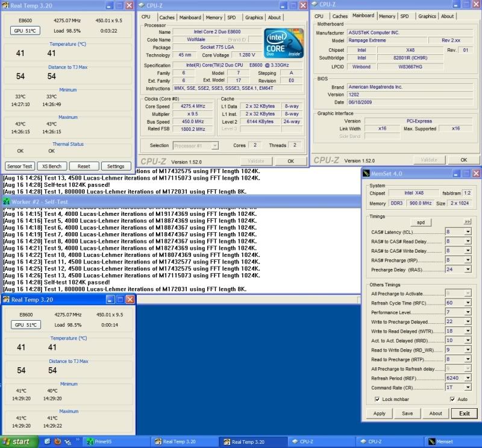Click BIOS Version 1202 field
The image size is (482, 448).
[410, 95]
